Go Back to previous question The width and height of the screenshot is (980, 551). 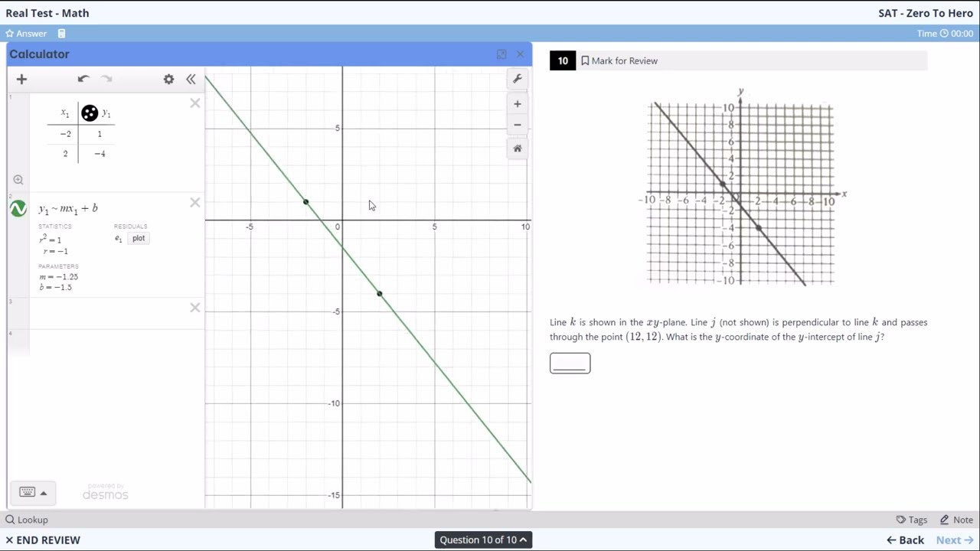[x=905, y=540]
